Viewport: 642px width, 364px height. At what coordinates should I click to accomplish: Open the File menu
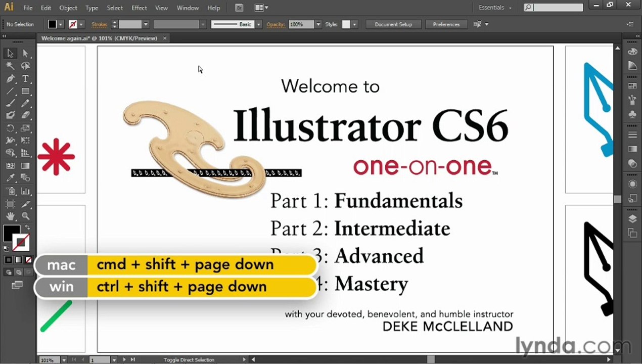point(28,8)
